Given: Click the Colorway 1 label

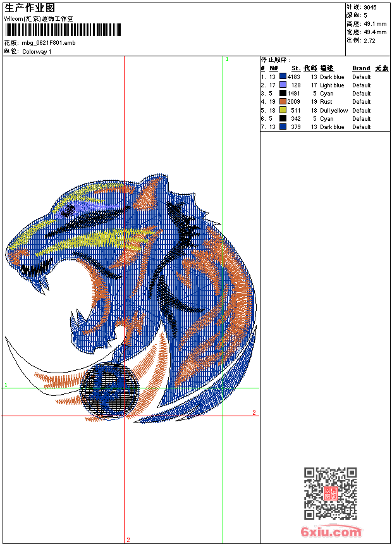Looking at the screenshot, I should [37, 51].
